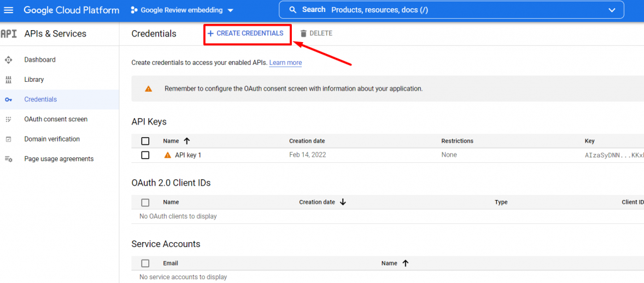The image size is (644, 283).
Task: Click the trash icon next to DELETE
Action: 304,34
